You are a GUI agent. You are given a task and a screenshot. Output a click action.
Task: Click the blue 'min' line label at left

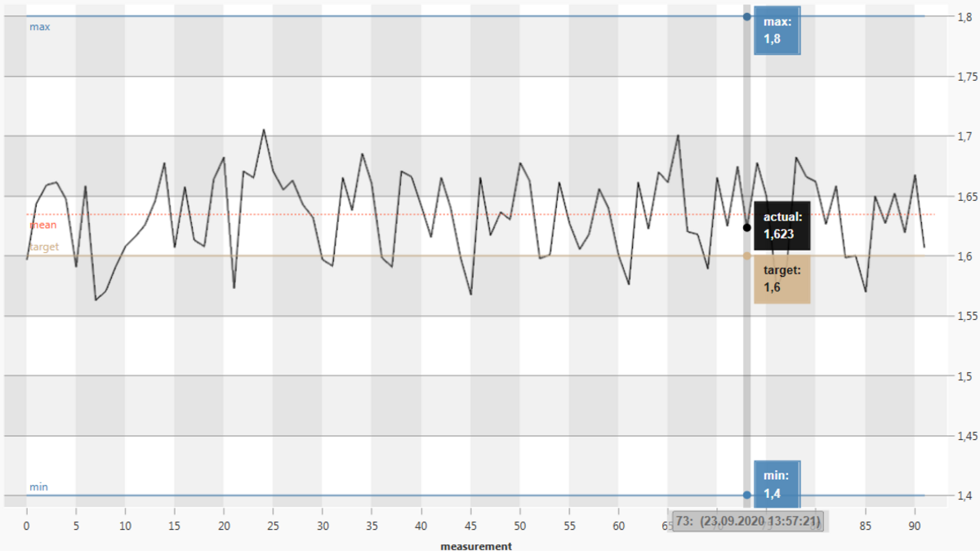click(x=39, y=487)
